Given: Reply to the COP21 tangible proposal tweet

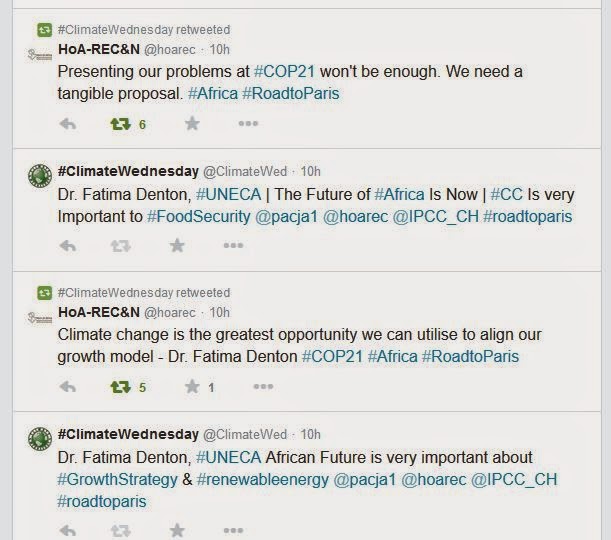Looking at the screenshot, I should coord(68,124).
